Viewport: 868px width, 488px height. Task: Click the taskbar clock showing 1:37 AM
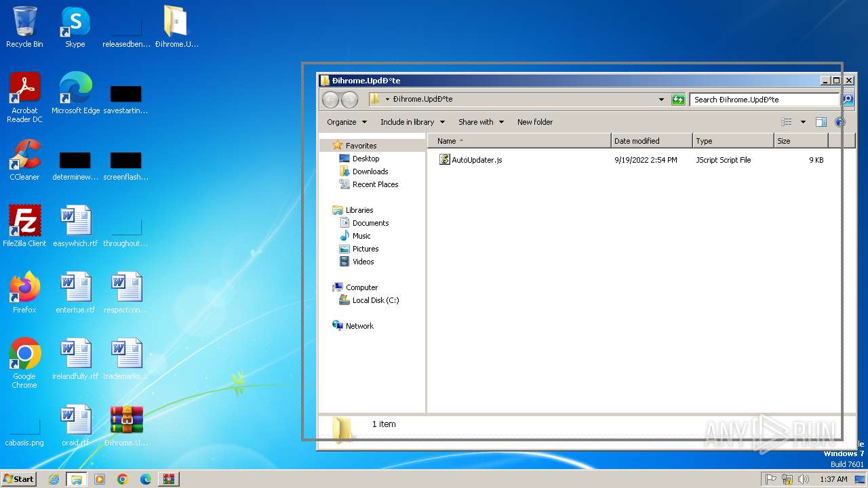coord(833,479)
